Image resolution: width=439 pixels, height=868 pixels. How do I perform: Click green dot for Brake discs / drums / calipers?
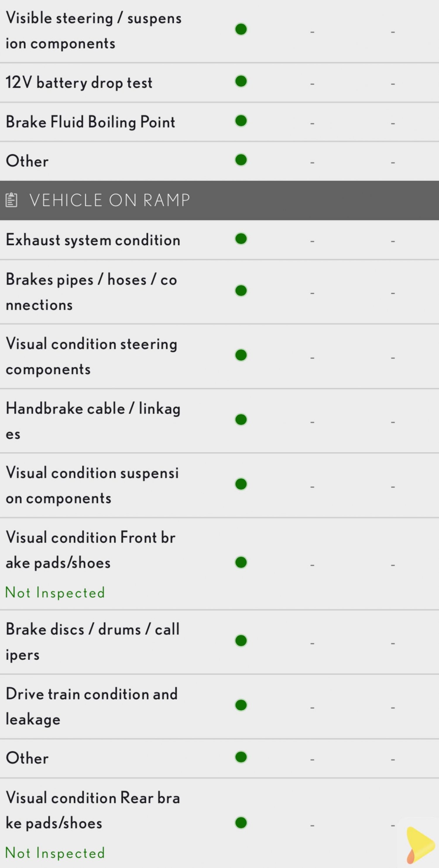241,640
